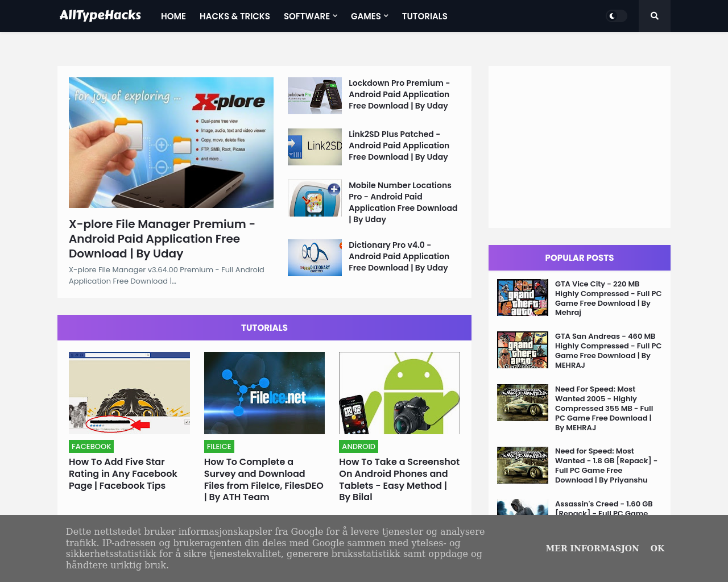Open the FileIce.net tutorial image
728x582 pixels.
tap(264, 393)
